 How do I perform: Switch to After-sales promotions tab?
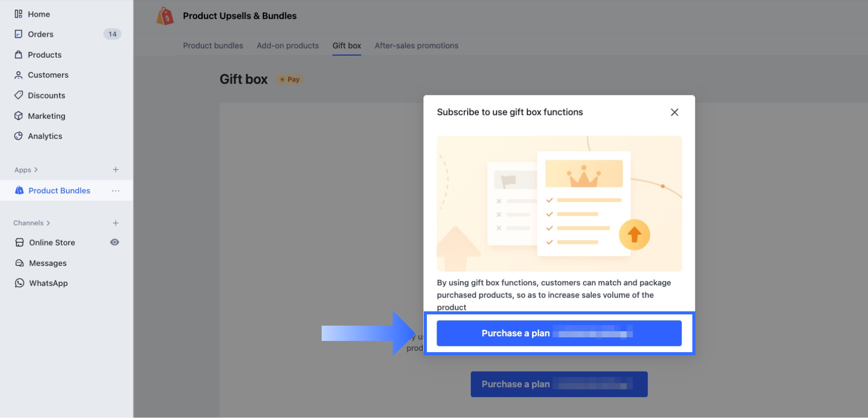click(x=417, y=45)
